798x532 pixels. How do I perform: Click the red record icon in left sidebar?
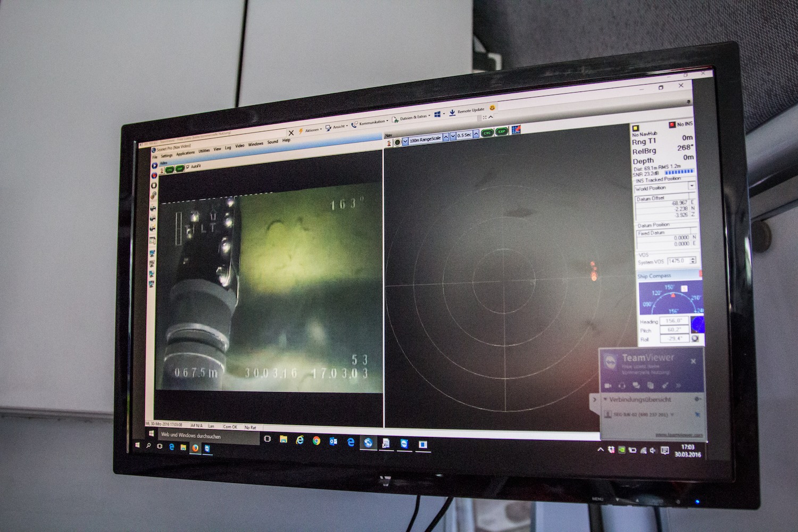click(x=154, y=175)
